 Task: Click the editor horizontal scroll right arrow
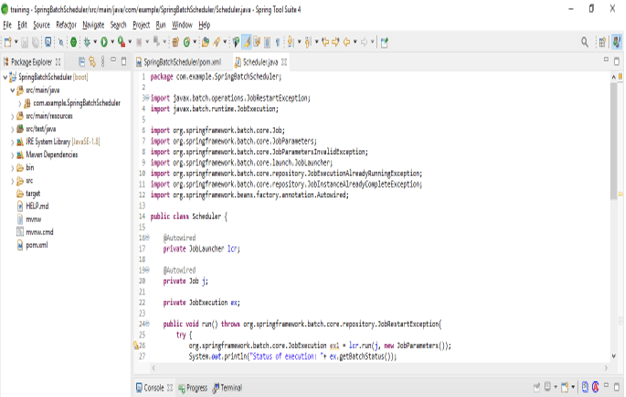click(606, 368)
